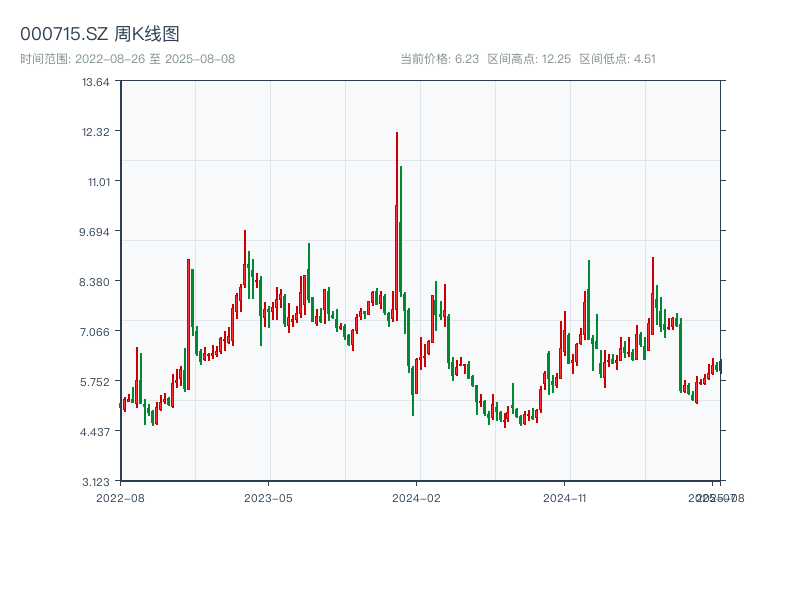Click the y-axis label 4.437
Image resolution: width=800 pixels, height=600 pixels.
[94, 432]
